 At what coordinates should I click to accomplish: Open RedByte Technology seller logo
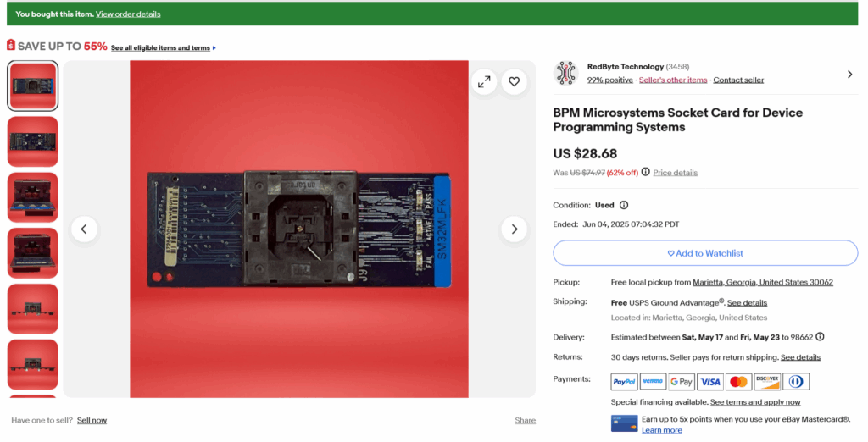click(565, 73)
